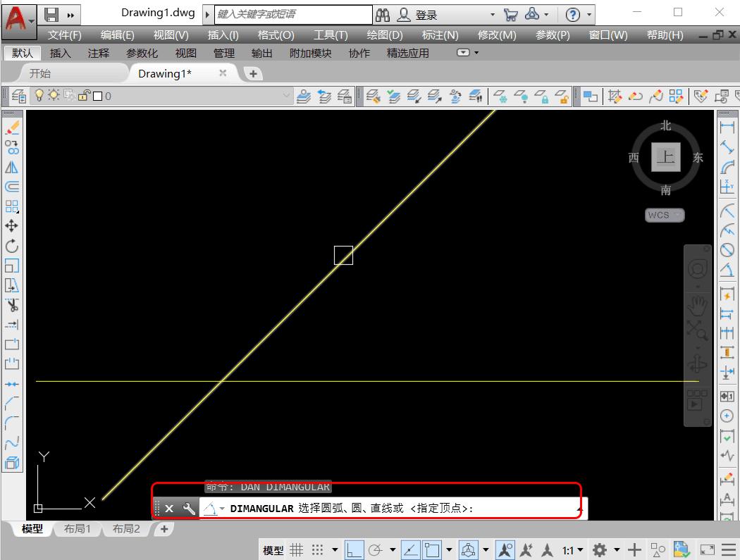Viewport: 740px width, 560px height.
Task: Click the command line customize wrench icon
Action: point(189,508)
